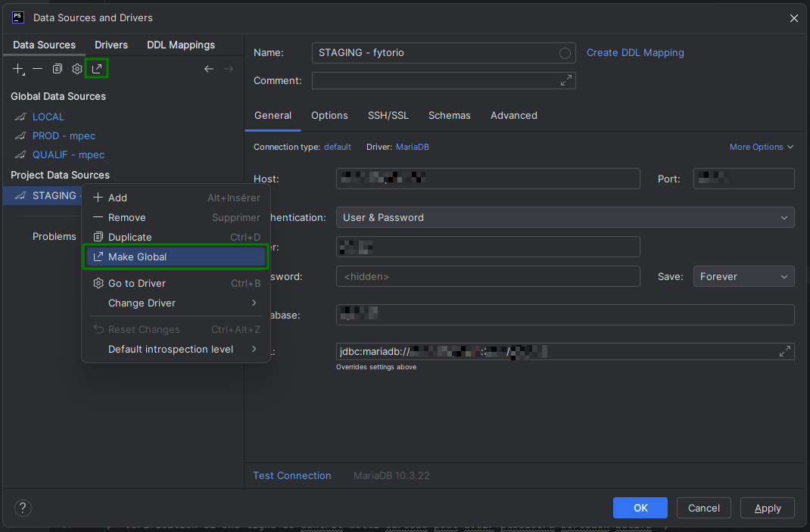Switch to the Drivers tab

tap(111, 45)
